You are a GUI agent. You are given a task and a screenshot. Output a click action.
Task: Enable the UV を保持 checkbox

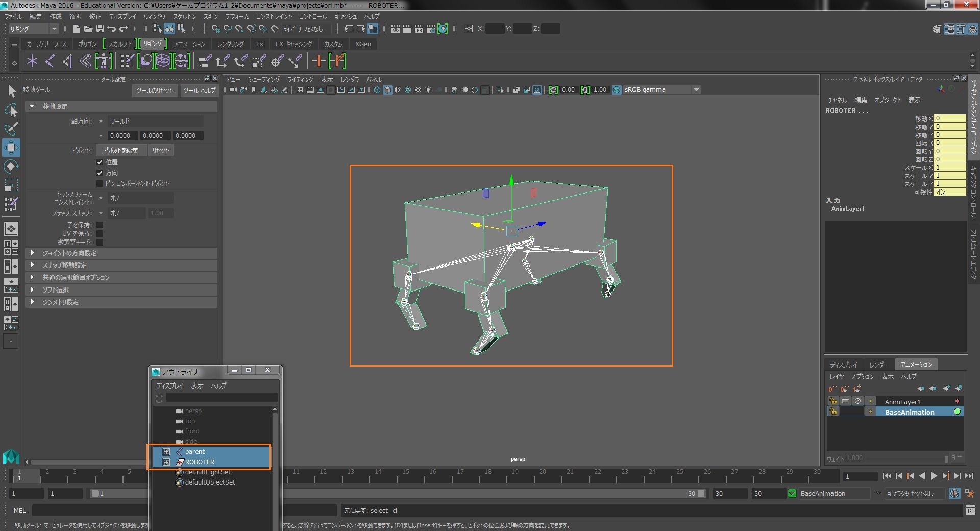(x=100, y=233)
